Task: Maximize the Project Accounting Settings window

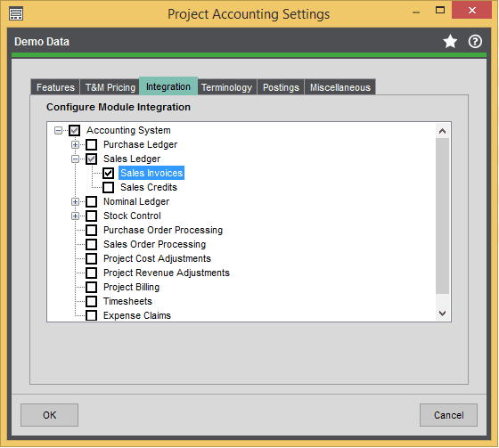Action: click(x=440, y=11)
